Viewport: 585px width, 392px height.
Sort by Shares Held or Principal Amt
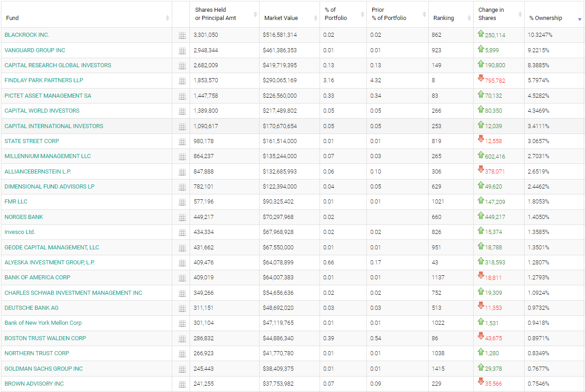(x=225, y=14)
